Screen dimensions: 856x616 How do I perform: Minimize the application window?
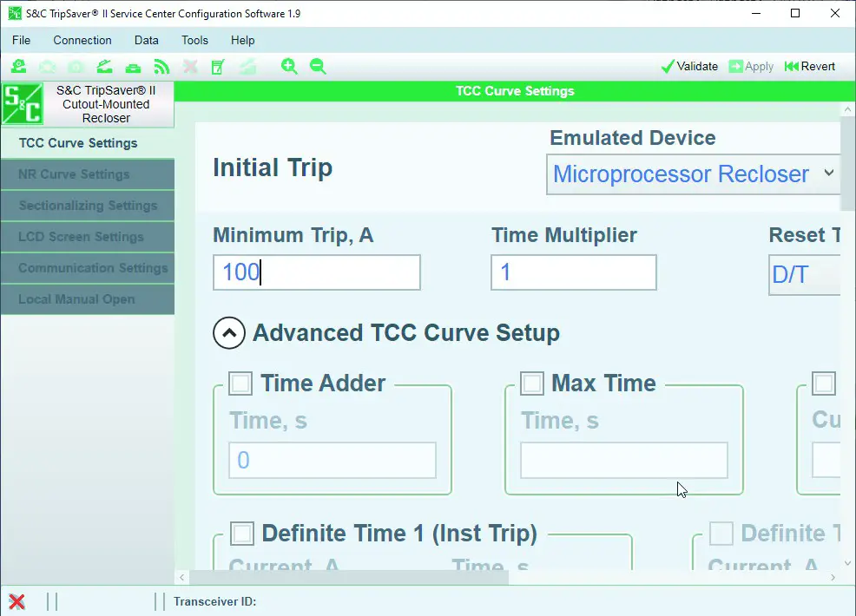pos(756,13)
